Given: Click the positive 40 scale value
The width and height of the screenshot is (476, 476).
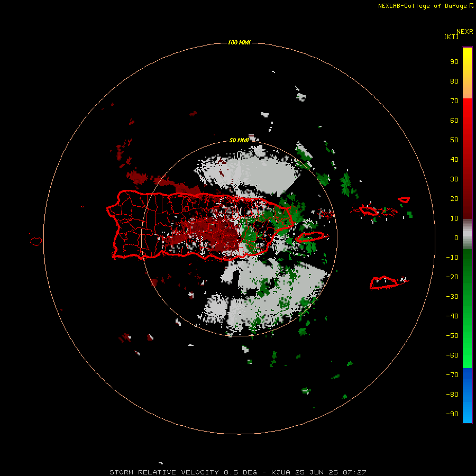Looking at the screenshot, I should point(454,159).
